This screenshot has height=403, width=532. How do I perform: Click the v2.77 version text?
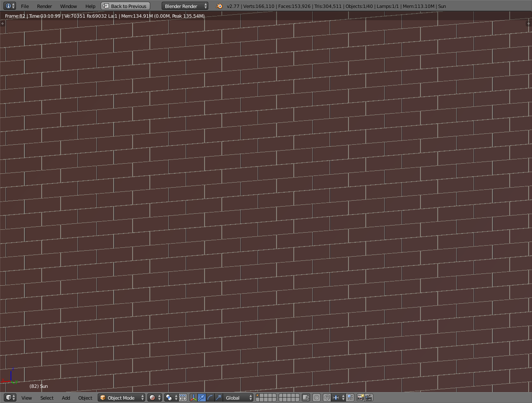click(x=233, y=6)
